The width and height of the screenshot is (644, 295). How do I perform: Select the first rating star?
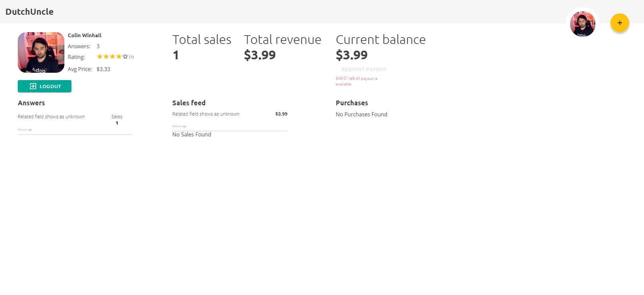(100, 57)
